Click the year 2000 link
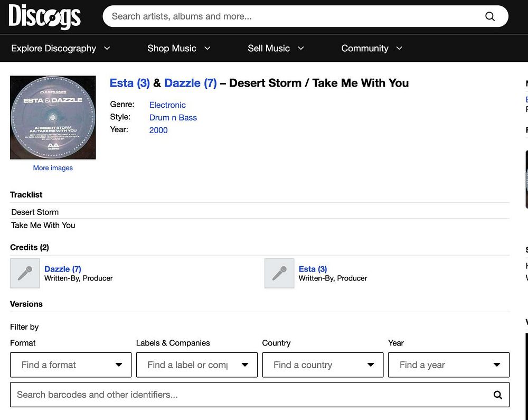 click(158, 130)
